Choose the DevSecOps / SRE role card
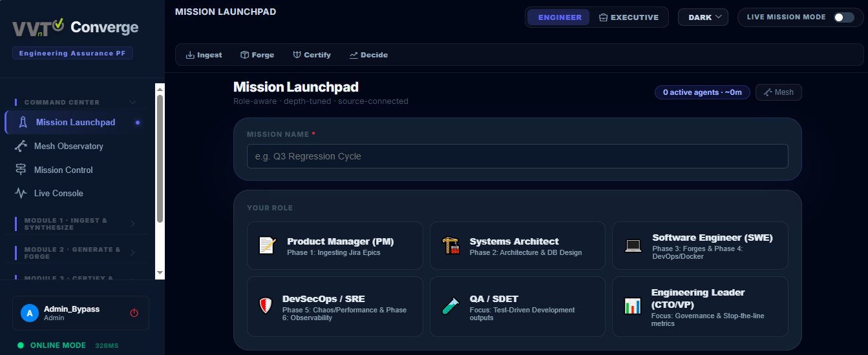This screenshot has width=868, height=355. (x=335, y=307)
